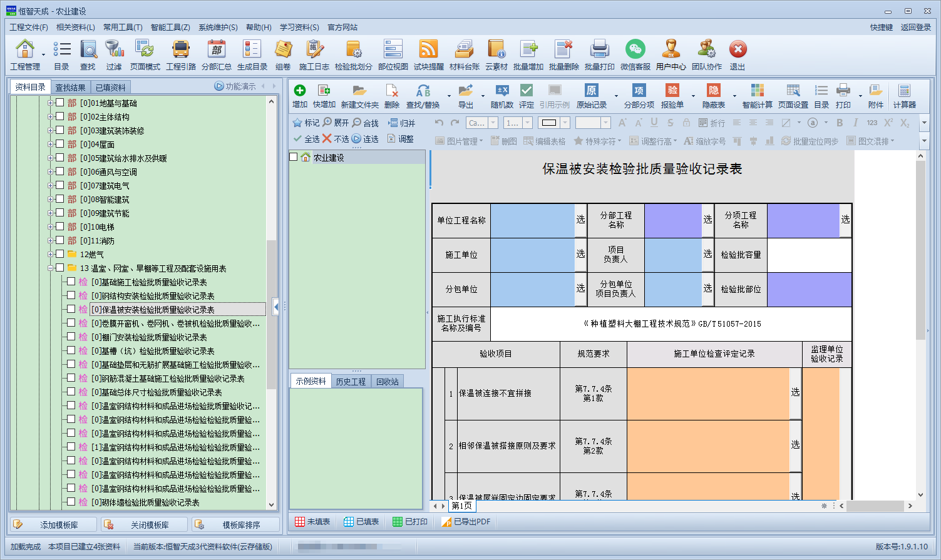This screenshot has height=560, width=941.
Task: Open the font name dropdown
Action: tap(493, 123)
